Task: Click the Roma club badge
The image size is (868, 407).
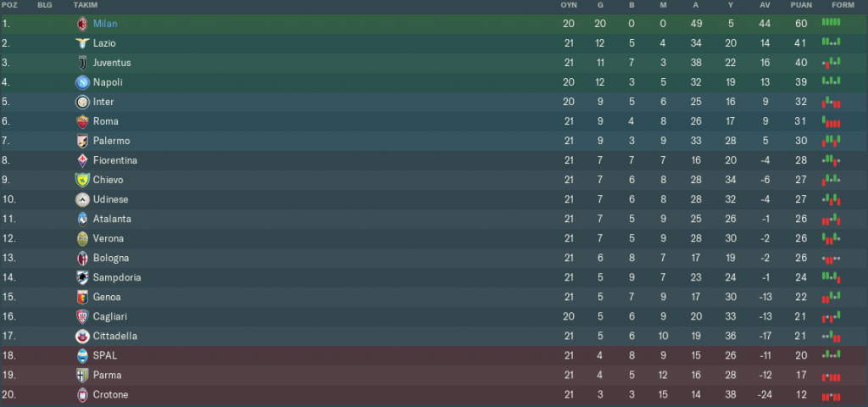Action: [x=82, y=121]
